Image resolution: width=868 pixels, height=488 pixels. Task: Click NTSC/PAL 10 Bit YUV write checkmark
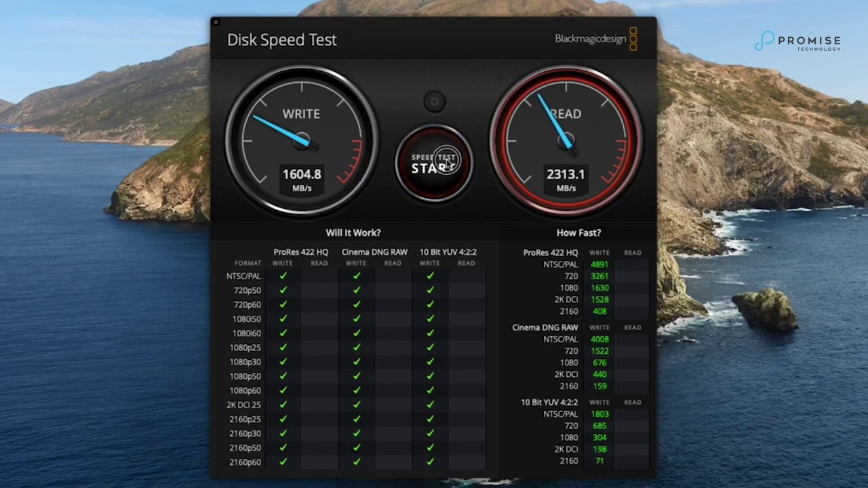(x=430, y=276)
